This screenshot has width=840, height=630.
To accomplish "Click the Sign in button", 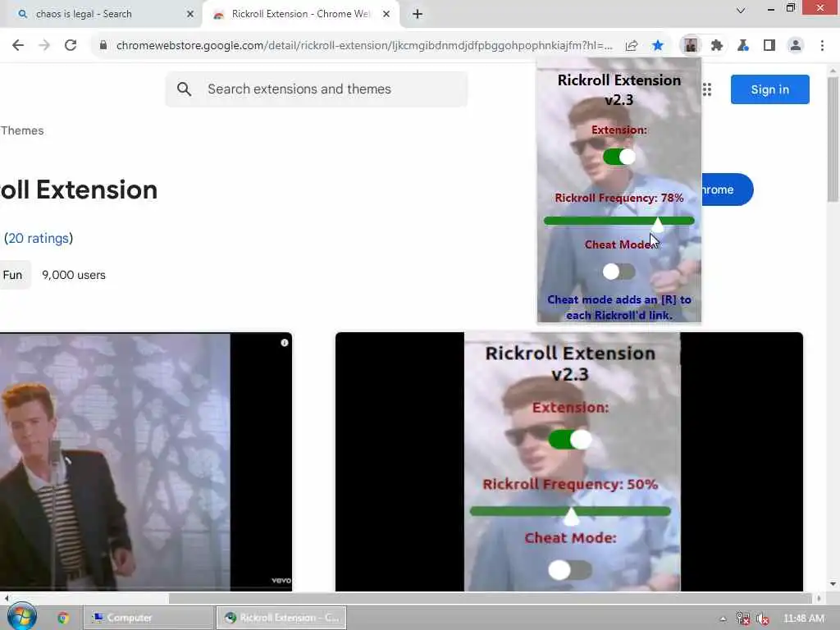I will pos(769,89).
